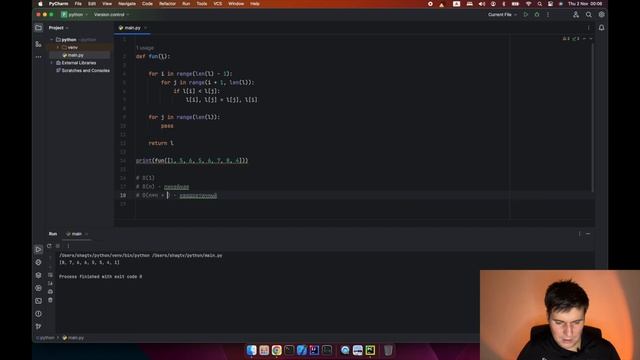Print the Run console output

click(50, 291)
